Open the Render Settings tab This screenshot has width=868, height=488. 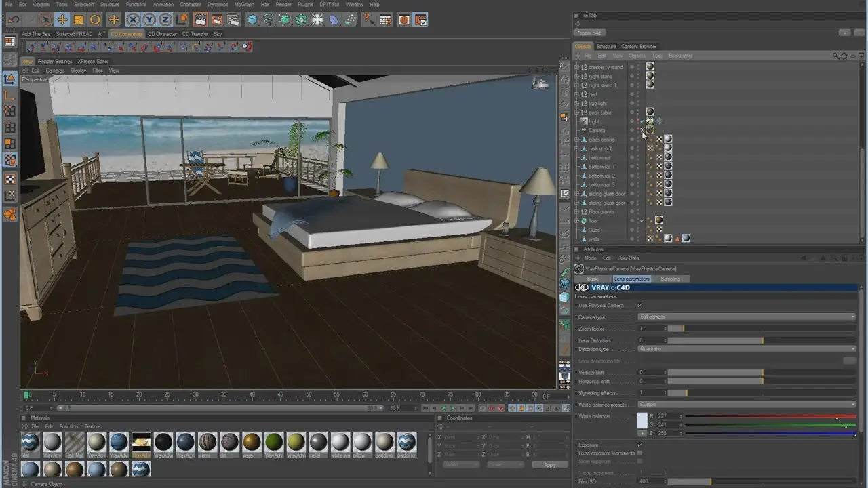pos(55,61)
